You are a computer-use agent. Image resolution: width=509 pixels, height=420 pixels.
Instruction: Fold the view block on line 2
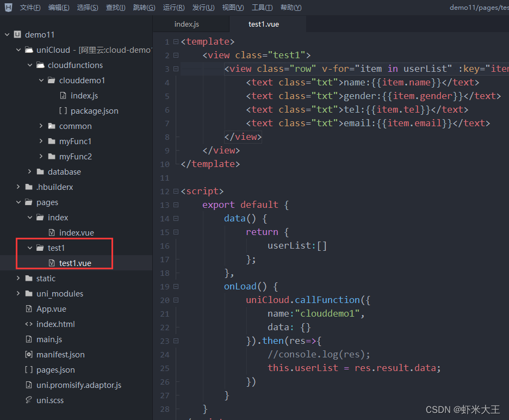coord(176,55)
